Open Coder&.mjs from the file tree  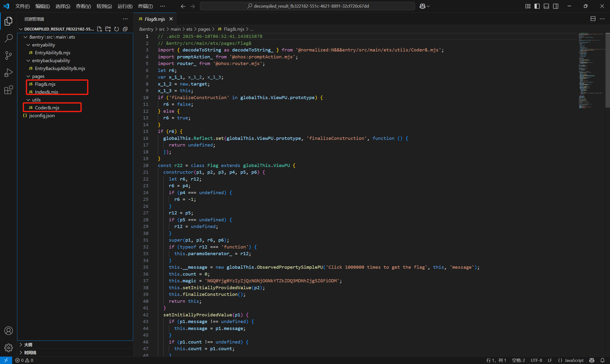click(x=47, y=108)
